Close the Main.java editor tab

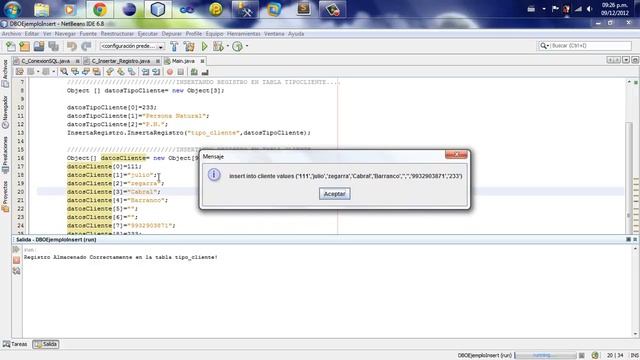click(x=202, y=61)
